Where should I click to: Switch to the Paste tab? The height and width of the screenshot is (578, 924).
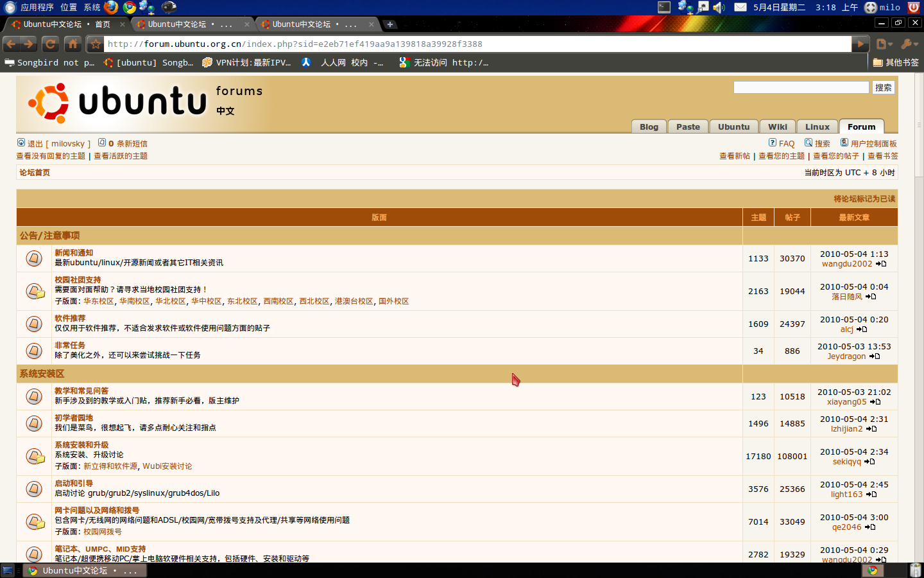coord(688,127)
